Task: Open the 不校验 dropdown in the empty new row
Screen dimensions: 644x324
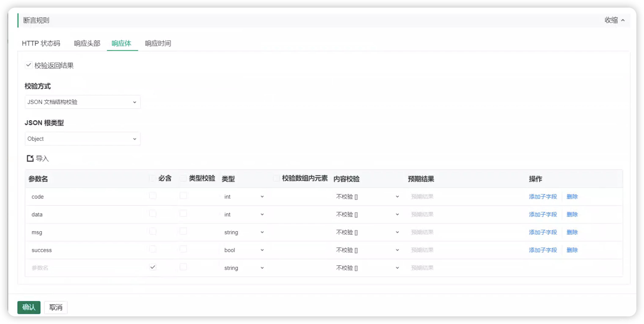Action: (x=367, y=268)
